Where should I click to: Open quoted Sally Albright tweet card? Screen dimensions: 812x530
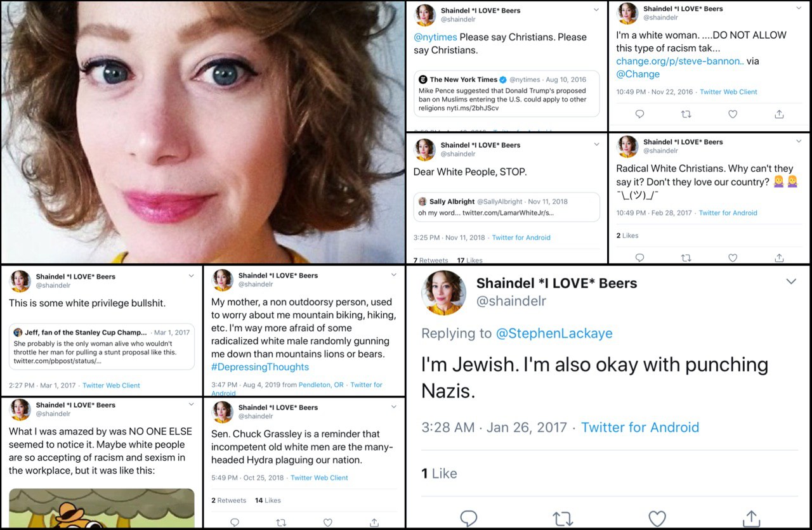506,207
